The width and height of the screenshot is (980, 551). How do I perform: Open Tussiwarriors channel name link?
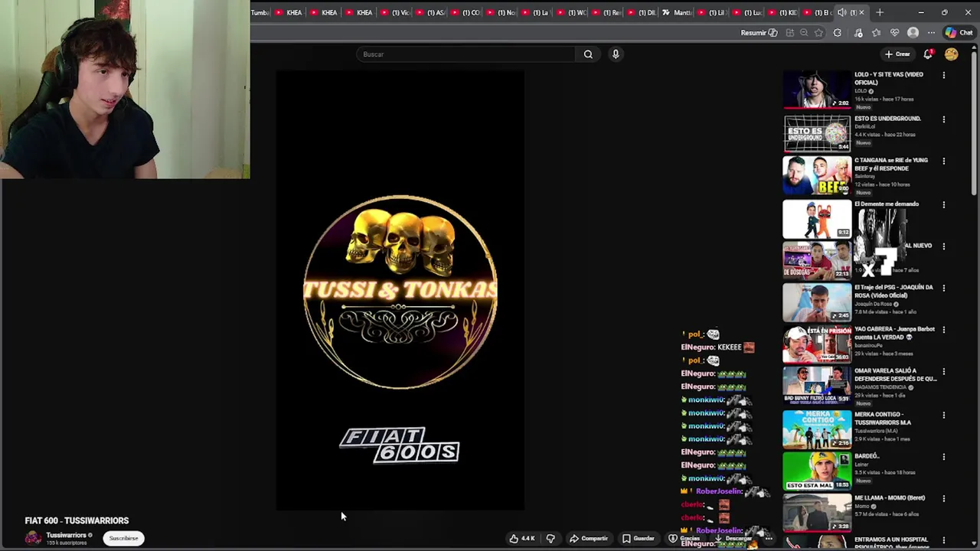point(66,535)
